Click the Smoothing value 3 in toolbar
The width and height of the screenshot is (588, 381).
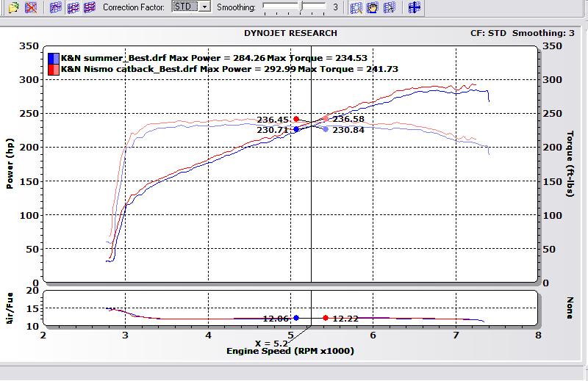pos(335,7)
